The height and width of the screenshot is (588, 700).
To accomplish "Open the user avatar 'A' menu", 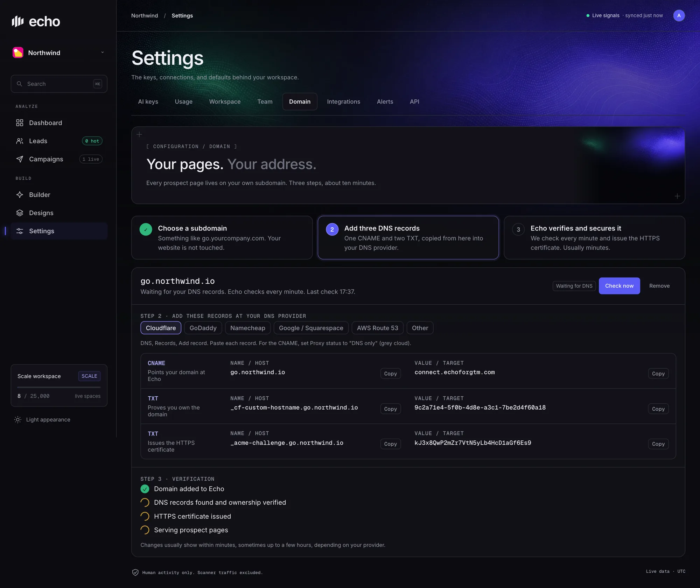I will pyautogui.click(x=679, y=15).
